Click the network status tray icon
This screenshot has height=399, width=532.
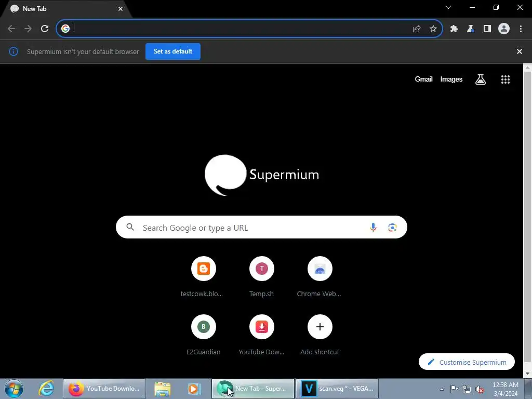pyautogui.click(x=467, y=389)
